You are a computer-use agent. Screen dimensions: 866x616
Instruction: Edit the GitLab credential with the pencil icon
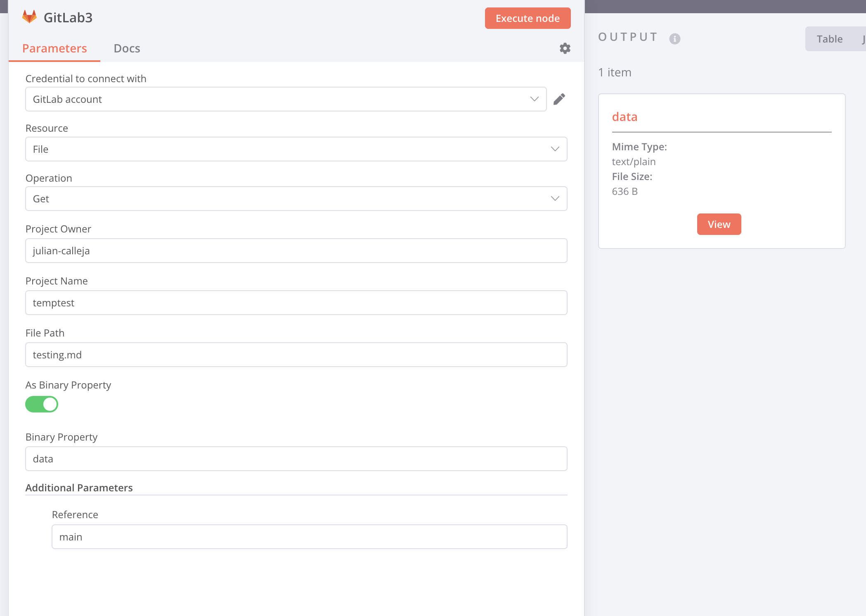pos(559,99)
